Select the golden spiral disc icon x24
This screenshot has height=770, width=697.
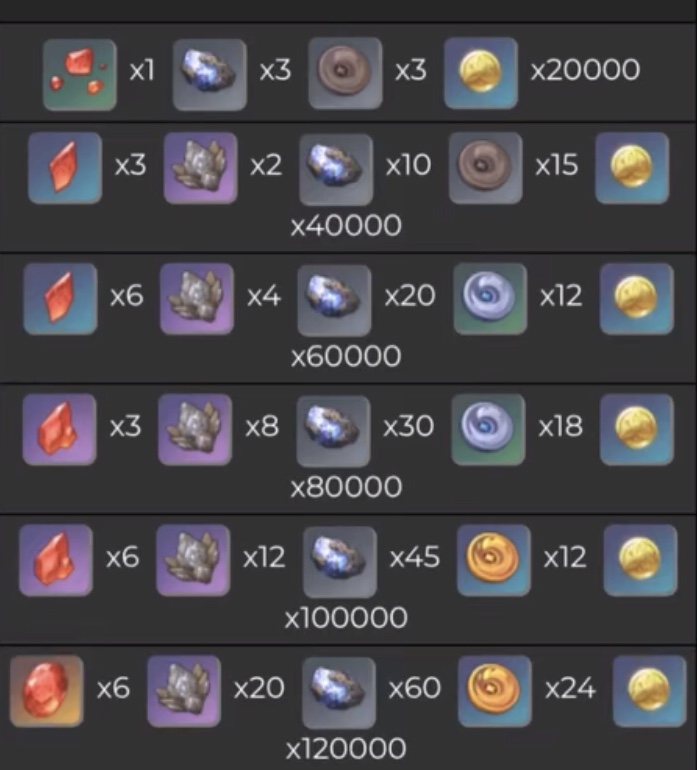click(x=495, y=691)
